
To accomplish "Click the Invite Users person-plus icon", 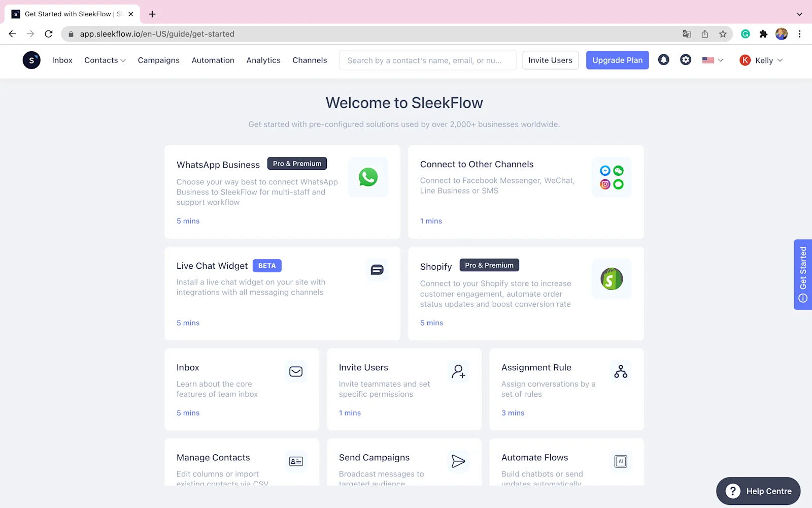I will click(458, 371).
